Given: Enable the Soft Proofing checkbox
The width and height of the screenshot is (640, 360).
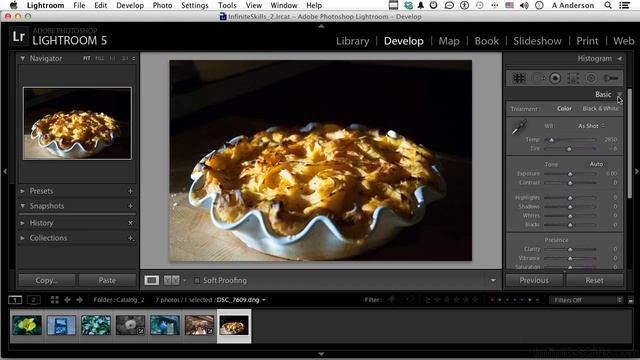Looking at the screenshot, I should pos(197,280).
